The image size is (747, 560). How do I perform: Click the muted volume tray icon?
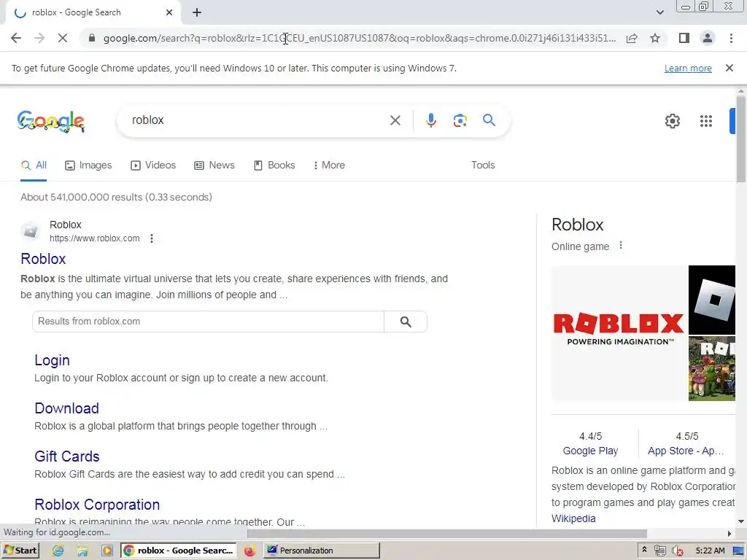(x=677, y=551)
